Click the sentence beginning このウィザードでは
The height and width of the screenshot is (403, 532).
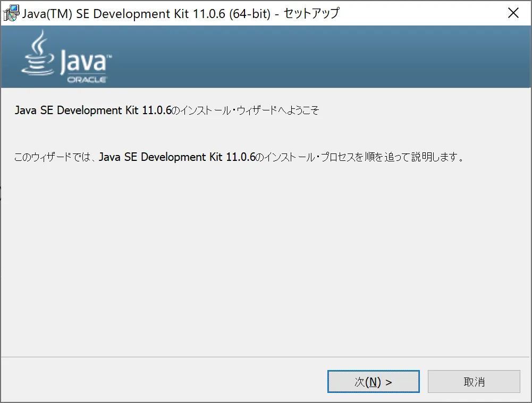pos(239,157)
